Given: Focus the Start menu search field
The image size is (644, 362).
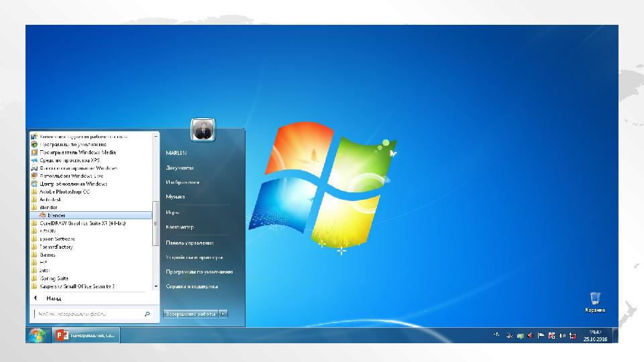Looking at the screenshot, I should pos(93,314).
